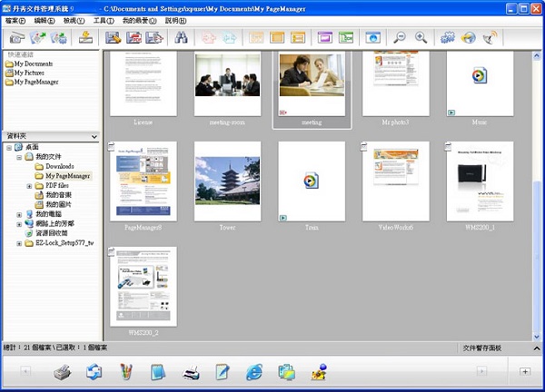Collapse the 我的文件 tree node
The height and width of the screenshot is (392, 545).
pos(19,157)
